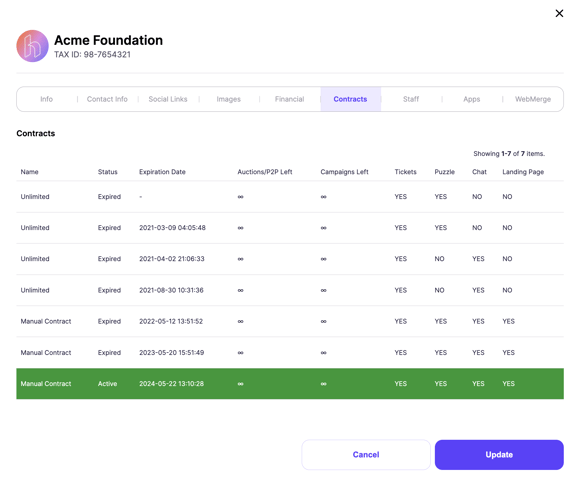Click the Name column header
Screen dimensions: 582x481
pos(29,172)
